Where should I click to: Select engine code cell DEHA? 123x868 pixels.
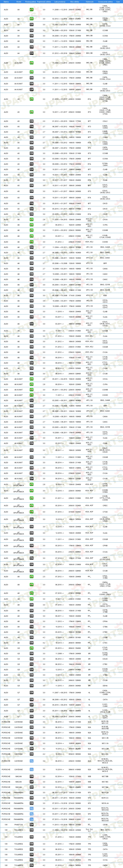coord(105,686)
